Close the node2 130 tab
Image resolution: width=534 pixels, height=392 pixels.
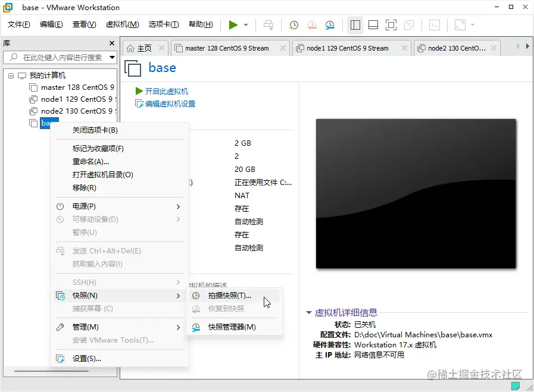(494, 48)
